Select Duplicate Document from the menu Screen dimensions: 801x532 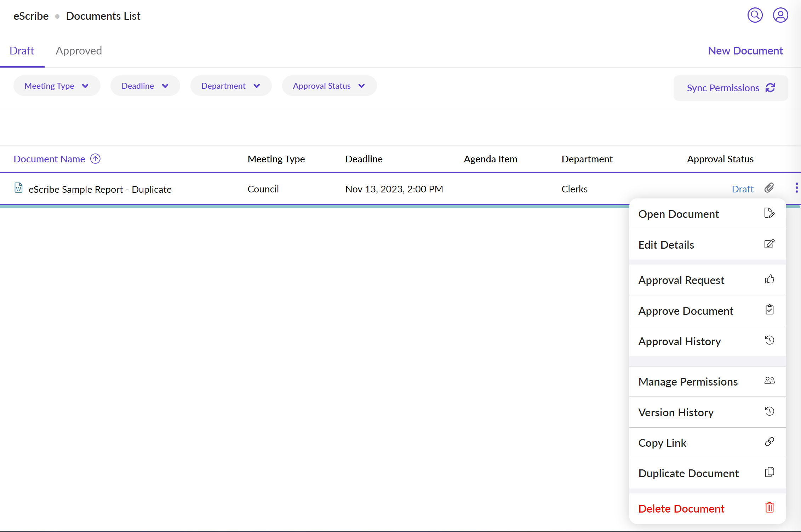tap(688, 473)
